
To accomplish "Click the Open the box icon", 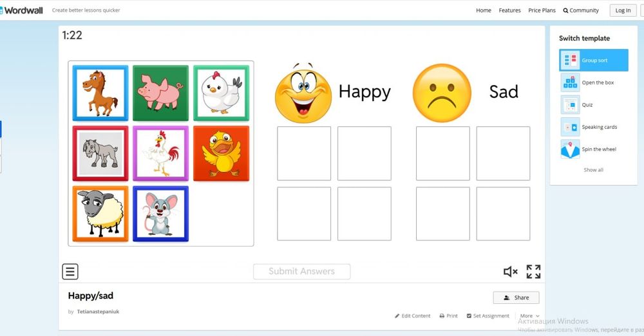I will click(x=570, y=82).
